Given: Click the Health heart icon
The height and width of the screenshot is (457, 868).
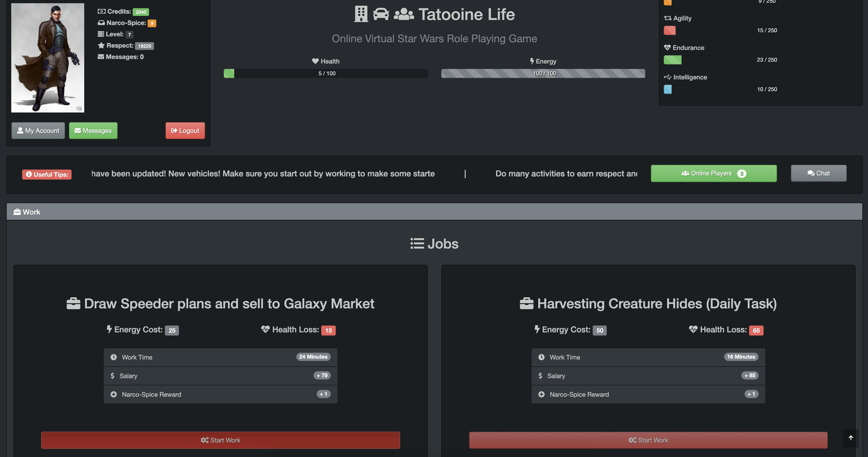Looking at the screenshot, I should [x=315, y=61].
